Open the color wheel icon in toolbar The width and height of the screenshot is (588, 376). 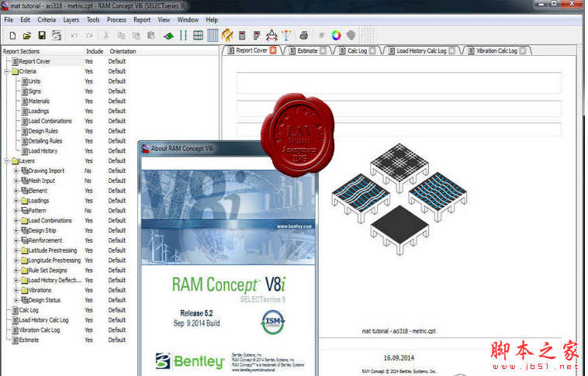click(336, 35)
